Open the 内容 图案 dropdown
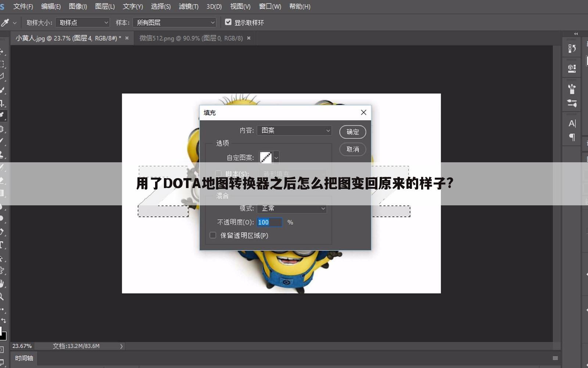 294,130
